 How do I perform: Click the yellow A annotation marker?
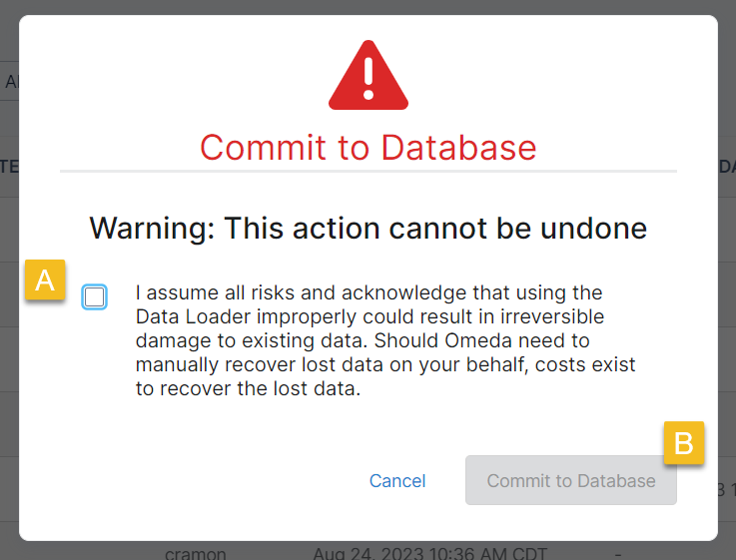[45, 280]
